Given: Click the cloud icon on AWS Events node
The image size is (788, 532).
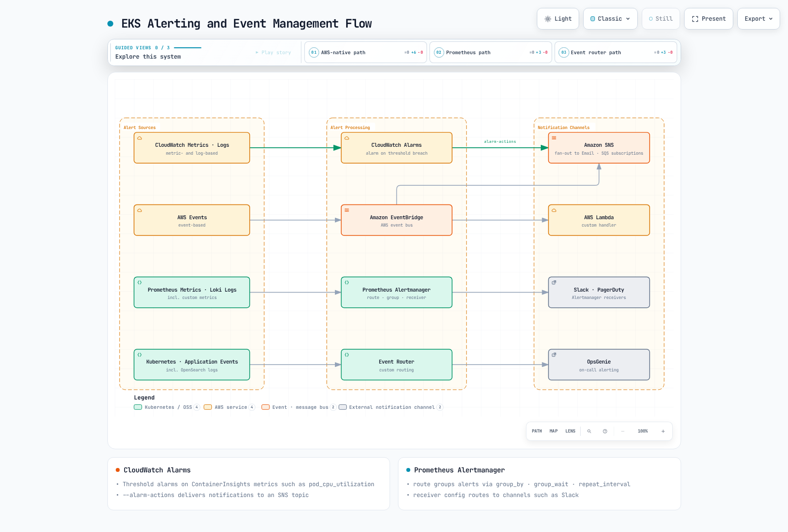Looking at the screenshot, I should coord(139,210).
